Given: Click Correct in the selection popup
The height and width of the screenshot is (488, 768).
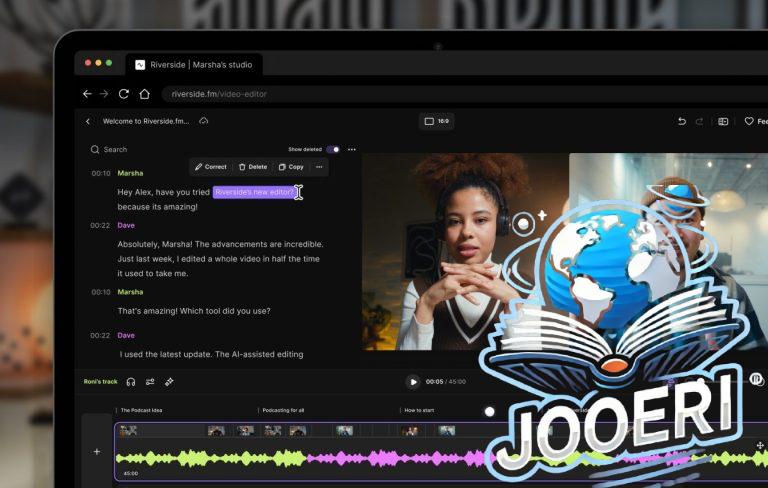Looking at the screenshot, I should pos(211,167).
